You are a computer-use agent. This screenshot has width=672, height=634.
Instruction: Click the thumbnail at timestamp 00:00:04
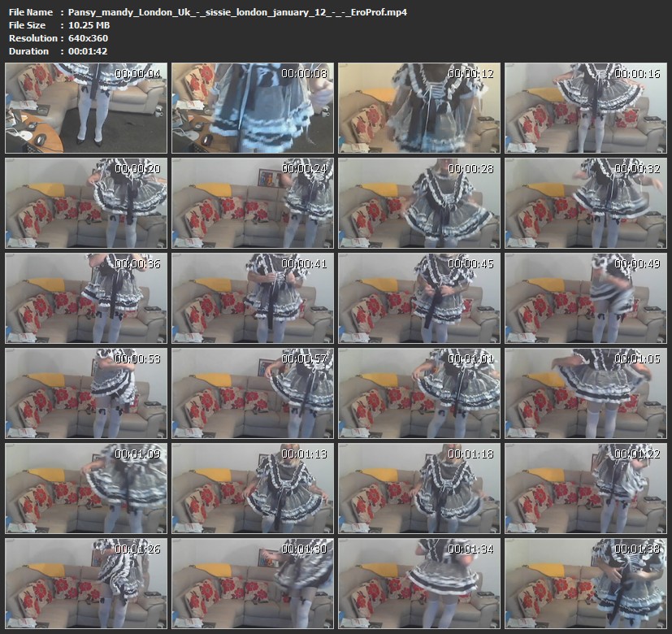(x=85, y=108)
